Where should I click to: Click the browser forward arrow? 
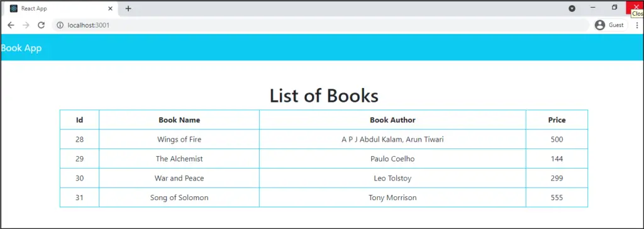pyautogui.click(x=26, y=25)
